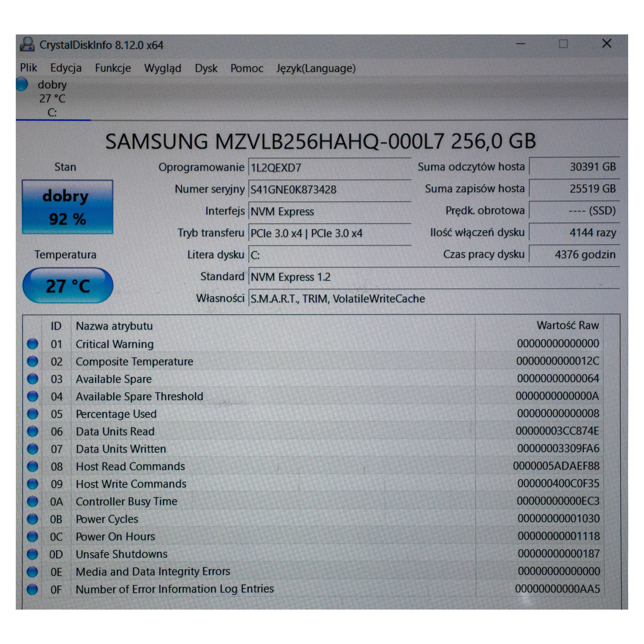
Task: Open the Edycja menu
Action: pos(66,68)
